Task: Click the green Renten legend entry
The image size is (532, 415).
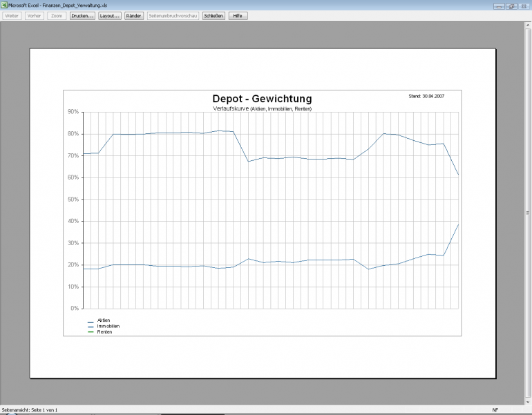Action: point(104,331)
